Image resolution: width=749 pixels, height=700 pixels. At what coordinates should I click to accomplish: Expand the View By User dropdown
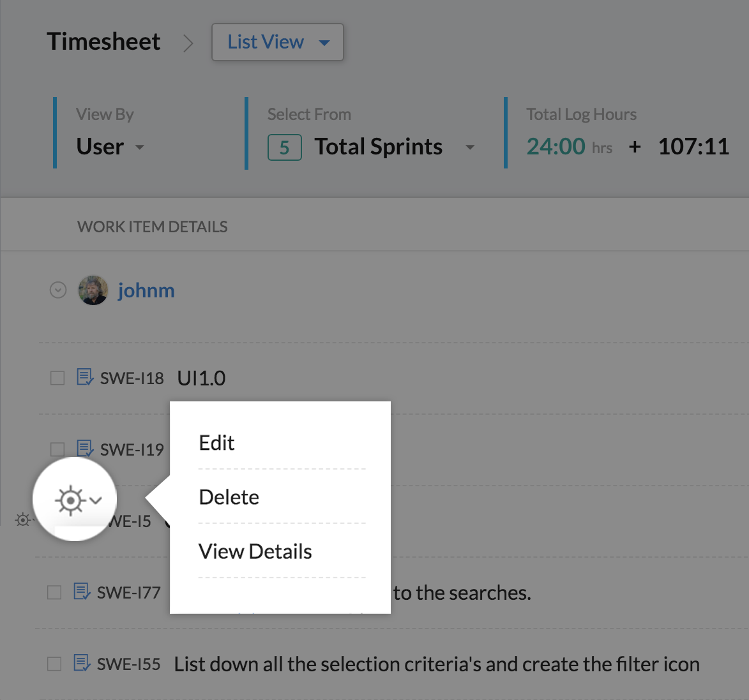pyautogui.click(x=110, y=147)
